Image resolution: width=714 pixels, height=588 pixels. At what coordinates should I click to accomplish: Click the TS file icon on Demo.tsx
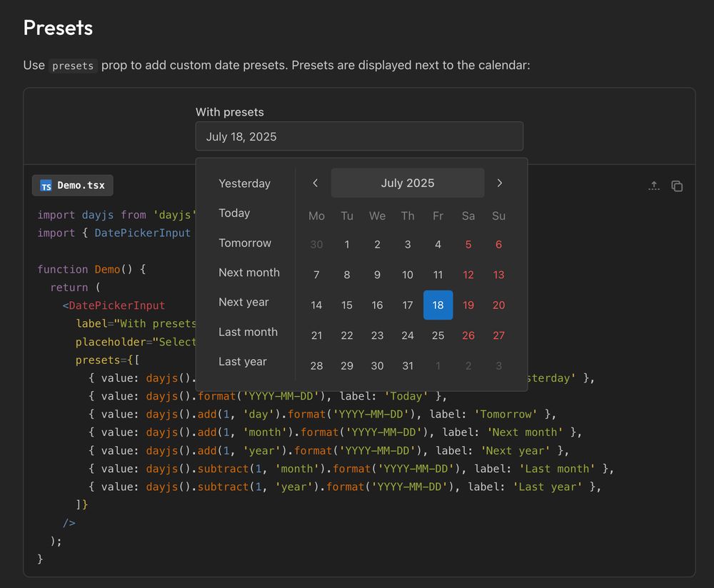pos(46,186)
